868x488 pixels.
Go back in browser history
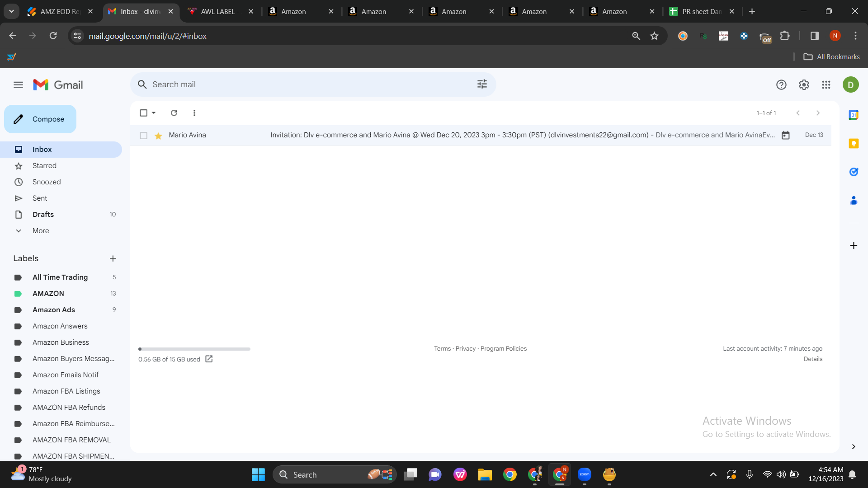(12, 36)
